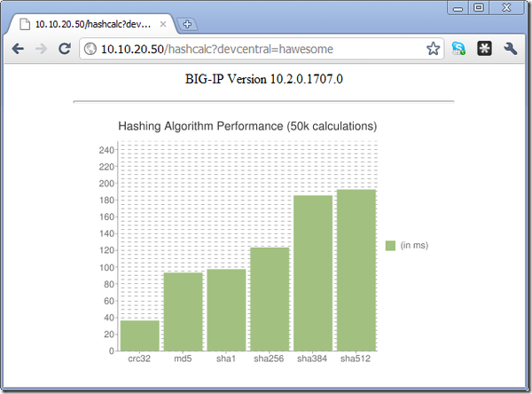Click the 'sha256' axis label
The image size is (532, 394).
point(269,359)
